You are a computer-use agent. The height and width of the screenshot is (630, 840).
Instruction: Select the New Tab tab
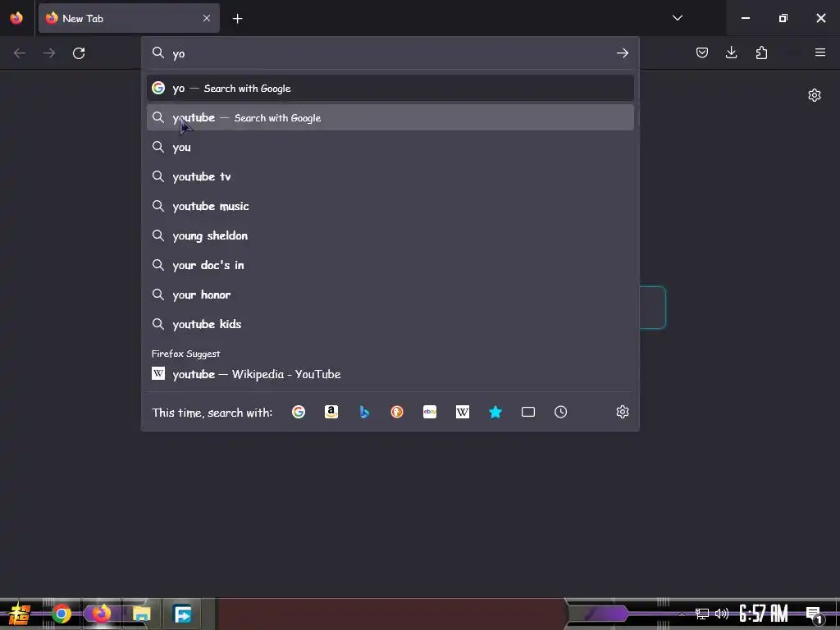tap(129, 18)
